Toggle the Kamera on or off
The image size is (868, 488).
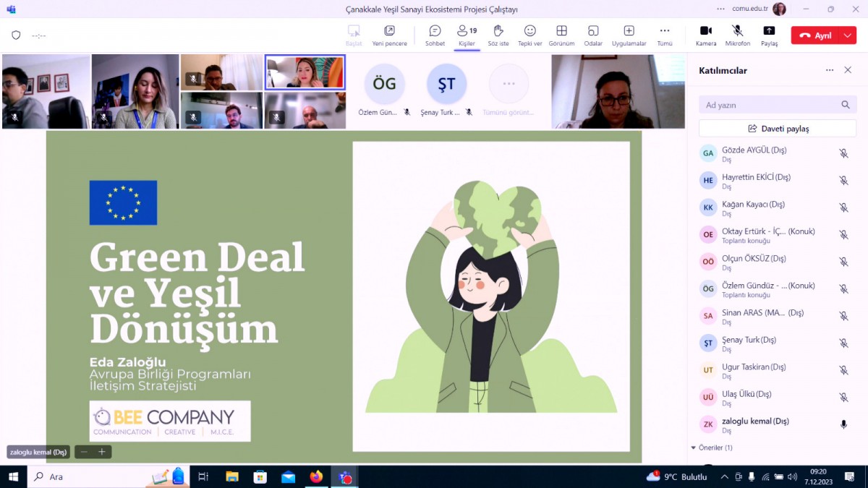706,35
